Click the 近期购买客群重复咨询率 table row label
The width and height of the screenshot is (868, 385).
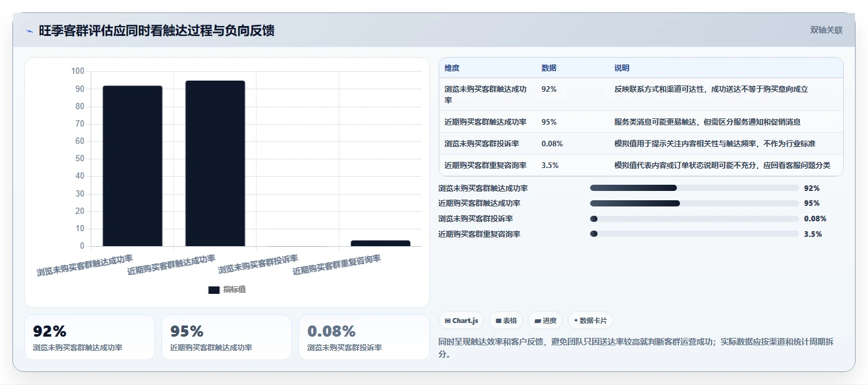pos(486,166)
